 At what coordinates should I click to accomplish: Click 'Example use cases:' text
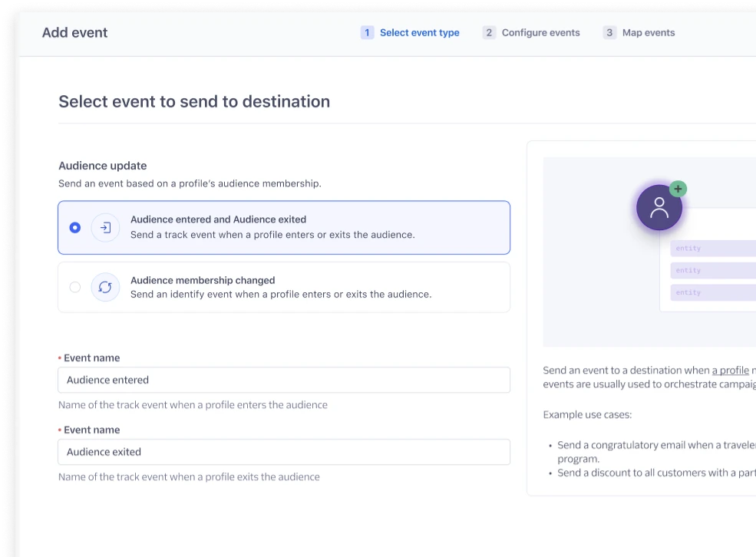click(x=587, y=414)
